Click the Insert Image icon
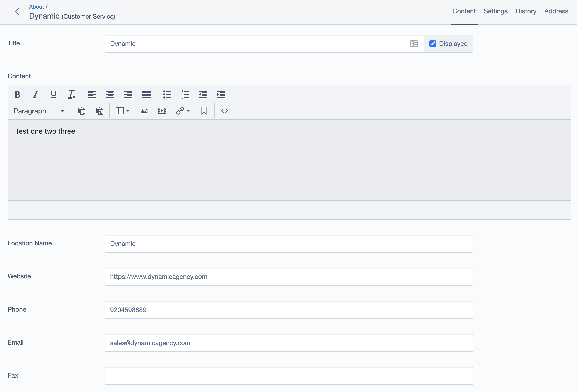The width and height of the screenshot is (577, 392). pos(144,111)
